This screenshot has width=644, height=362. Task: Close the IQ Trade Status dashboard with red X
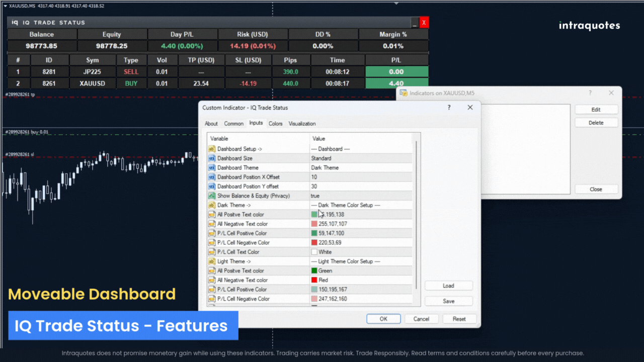[424, 23]
